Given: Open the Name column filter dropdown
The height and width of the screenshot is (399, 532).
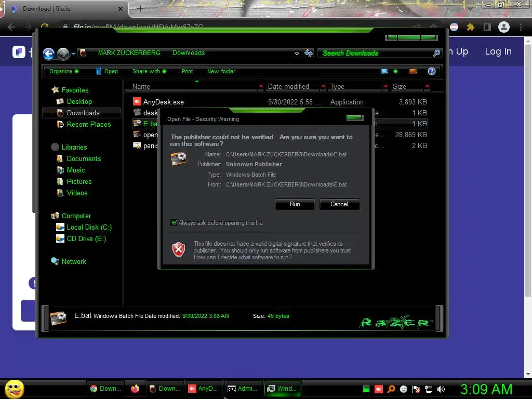Looking at the screenshot, I should point(261,87).
